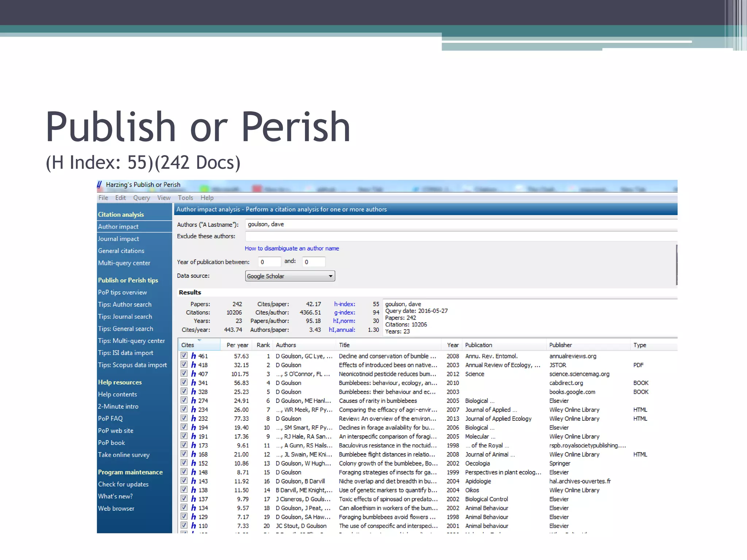Open the Web browser sidebar item
This screenshot has height=560, width=747.
(116, 508)
